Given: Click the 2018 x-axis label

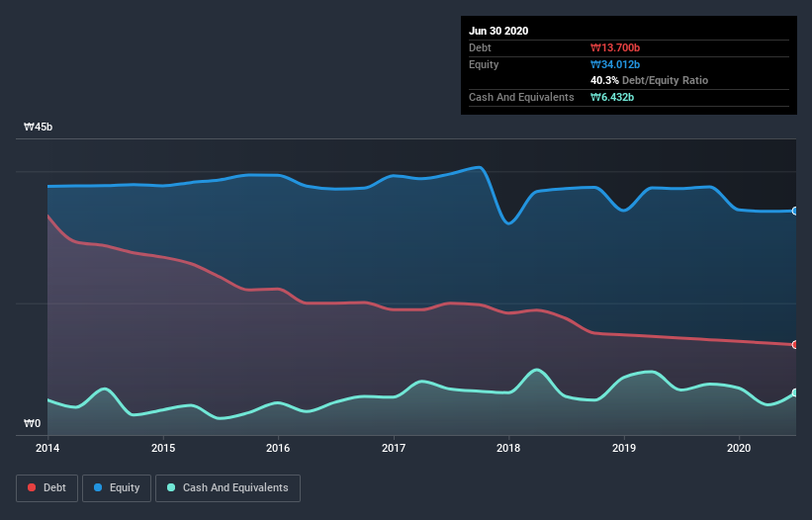Looking at the screenshot, I should (508, 448).
